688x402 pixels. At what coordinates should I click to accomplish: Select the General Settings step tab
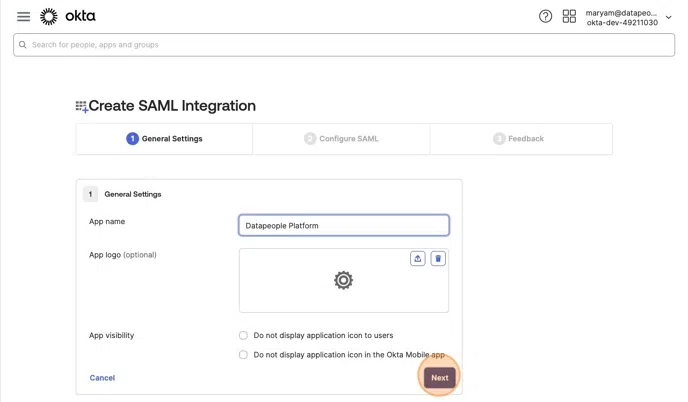tap(164, 139)
